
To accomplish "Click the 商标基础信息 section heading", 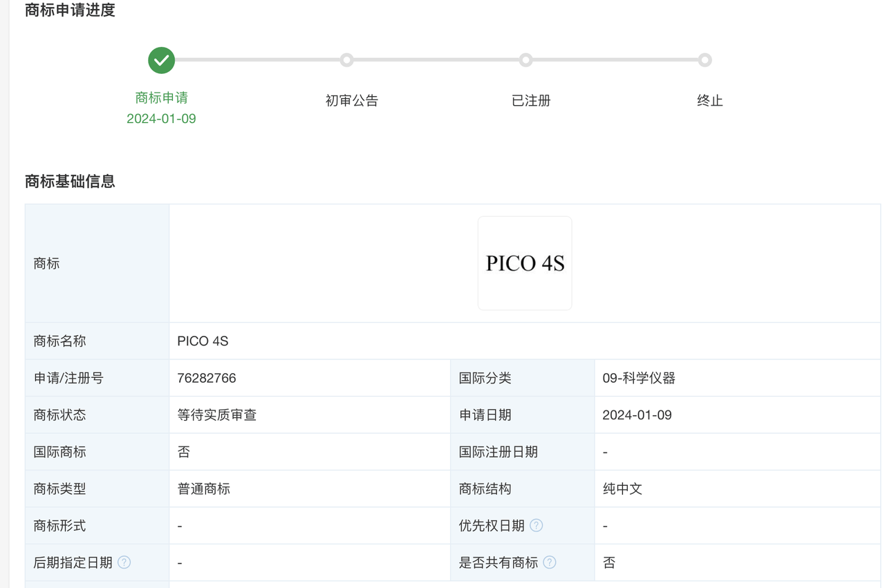I will [70, 181].
